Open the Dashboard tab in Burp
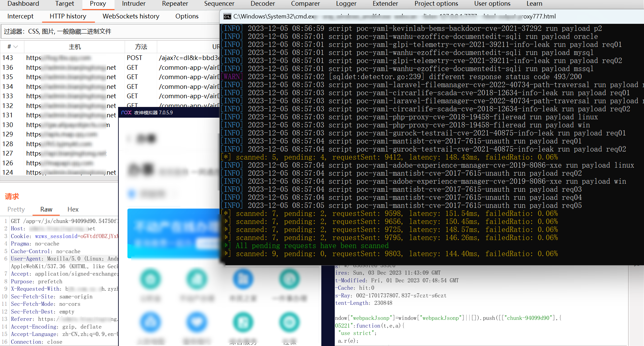644x346 pixels. (23, 4)
